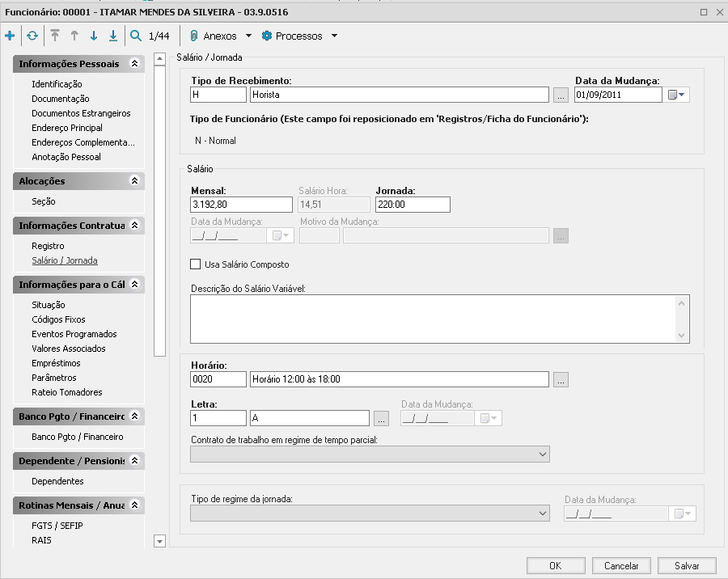The width and height of the screenshot is (728, 579).
Task: Collapse Alocações section
Action: pos(134,180)
